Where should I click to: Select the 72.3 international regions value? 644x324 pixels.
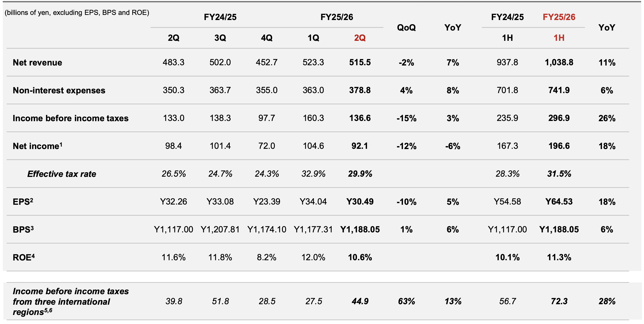point(559,301)
